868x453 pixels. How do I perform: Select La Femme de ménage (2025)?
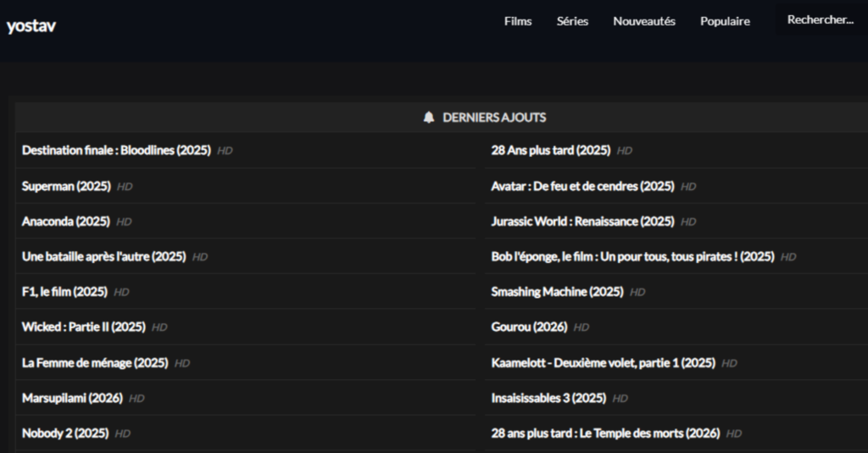(95, 363)
